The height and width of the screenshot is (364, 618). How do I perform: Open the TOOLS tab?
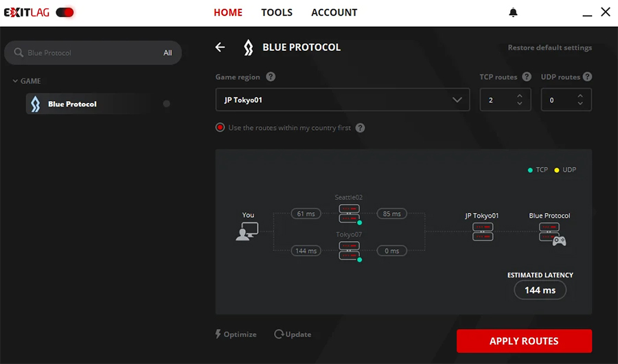point(277,12)
